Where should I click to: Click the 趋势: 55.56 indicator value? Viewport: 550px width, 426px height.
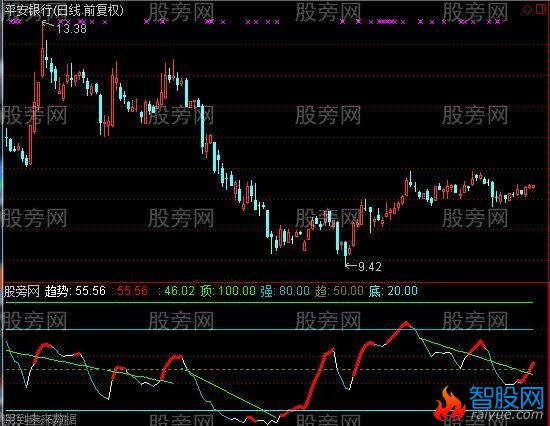75,291
